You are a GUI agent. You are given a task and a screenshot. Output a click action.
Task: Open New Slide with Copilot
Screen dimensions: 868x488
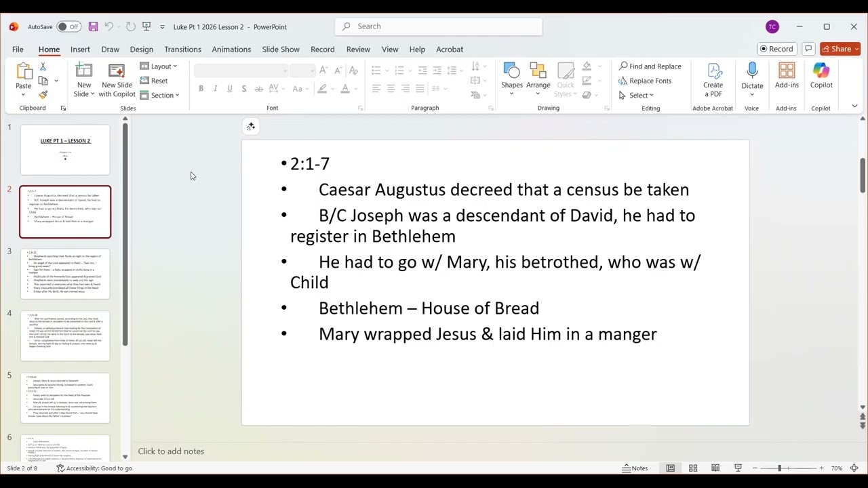tap(117, 80)
